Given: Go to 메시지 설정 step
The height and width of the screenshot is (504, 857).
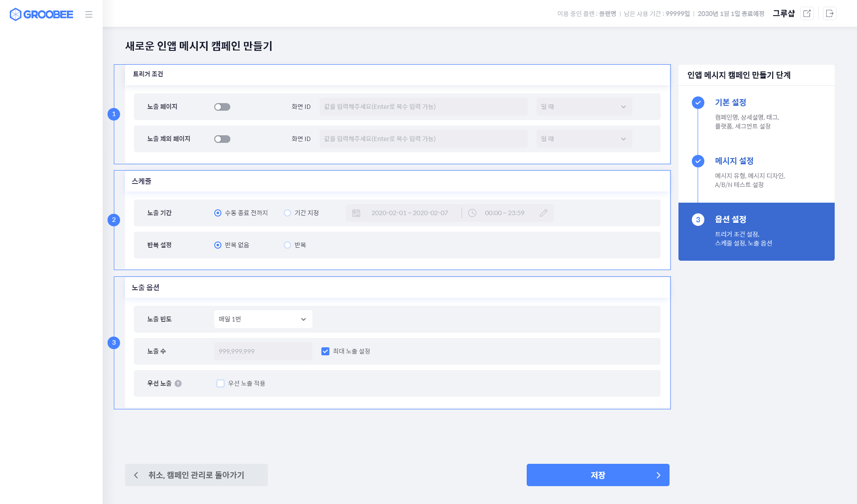Looking at the screenshot, I should click(x=734, y=161).
